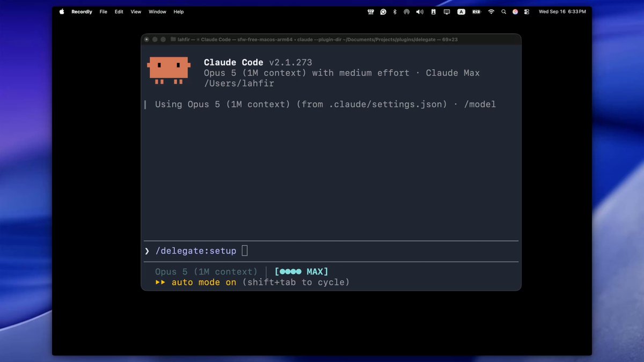The width and height of the screenshot is (644, 362).
Task: Click the 'auto mode on' status text
Action: 204,282
